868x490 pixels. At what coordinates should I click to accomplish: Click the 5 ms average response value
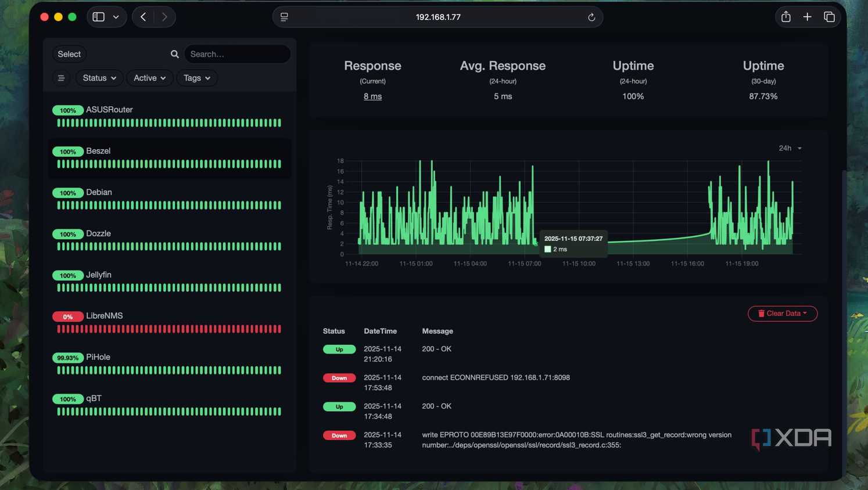503,96
